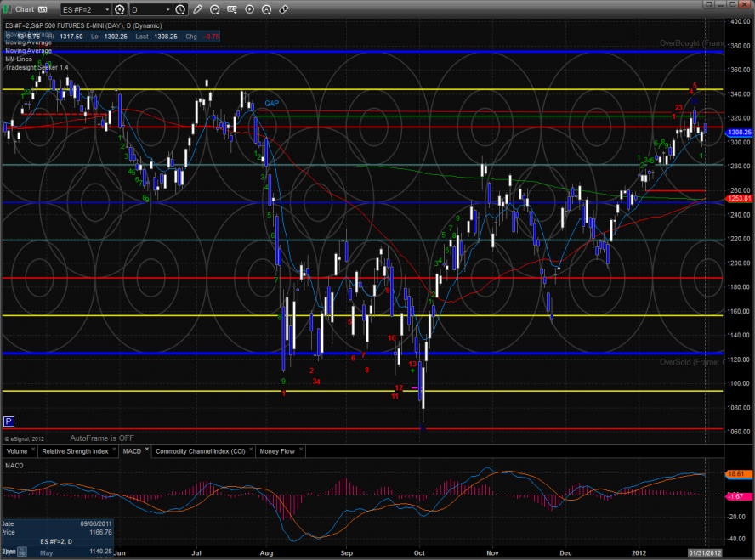Image resolution: width=755 pixels, height=560 pixels.
Task: Click the 1400.00 price axis label
Action: [739, 21]
